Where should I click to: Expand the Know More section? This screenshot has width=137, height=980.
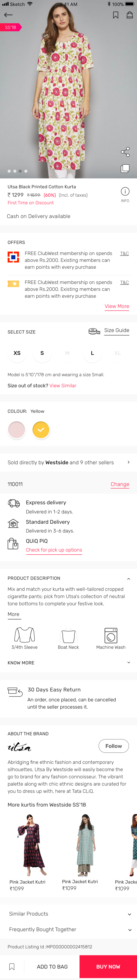129,662
